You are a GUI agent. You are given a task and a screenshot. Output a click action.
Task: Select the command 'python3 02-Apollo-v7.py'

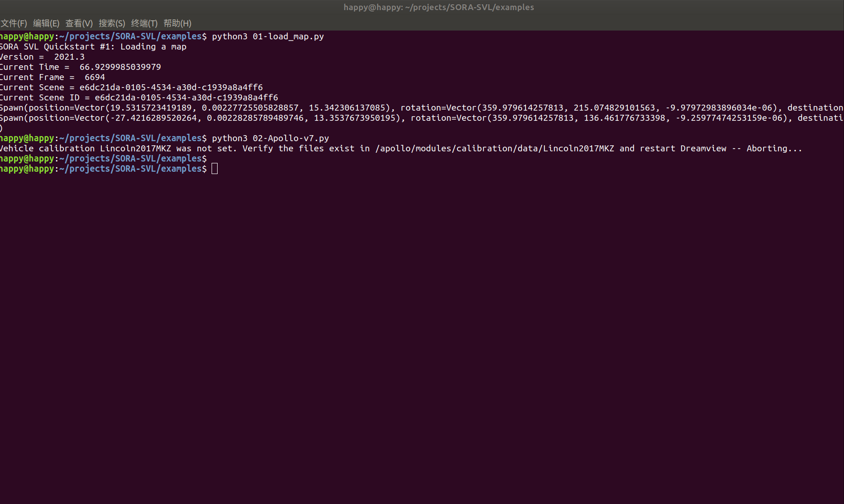coord(270,138)
